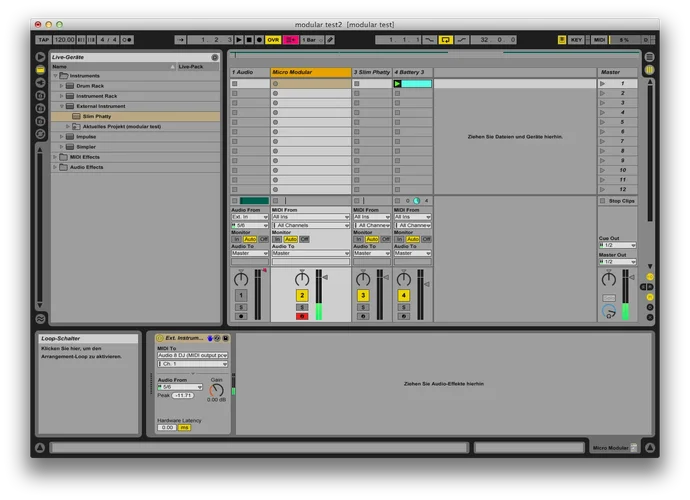Toggle the MIDI map mode button
Screen dimensions: 690x500
599,40
